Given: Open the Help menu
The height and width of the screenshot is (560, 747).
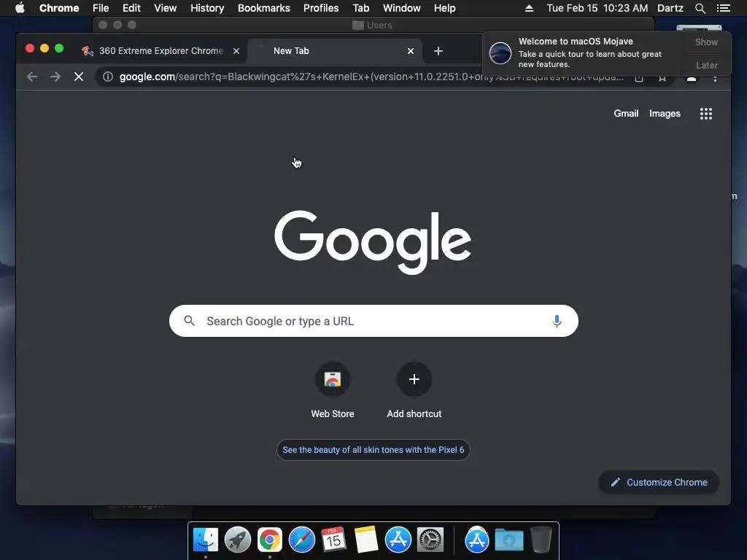Looking at the screenshot, I should [x=444, y=8].
